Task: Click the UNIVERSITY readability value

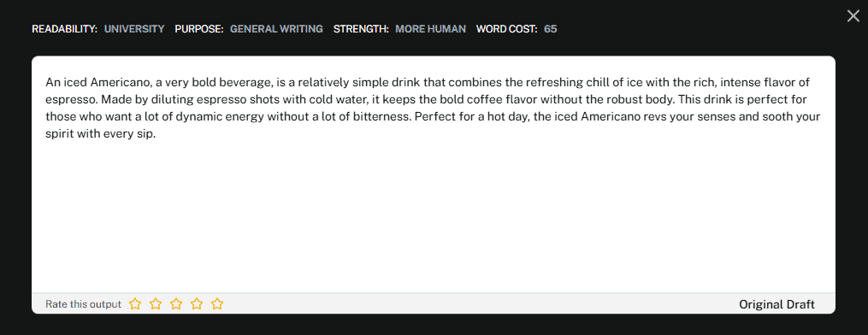Action: pos(134,29)
